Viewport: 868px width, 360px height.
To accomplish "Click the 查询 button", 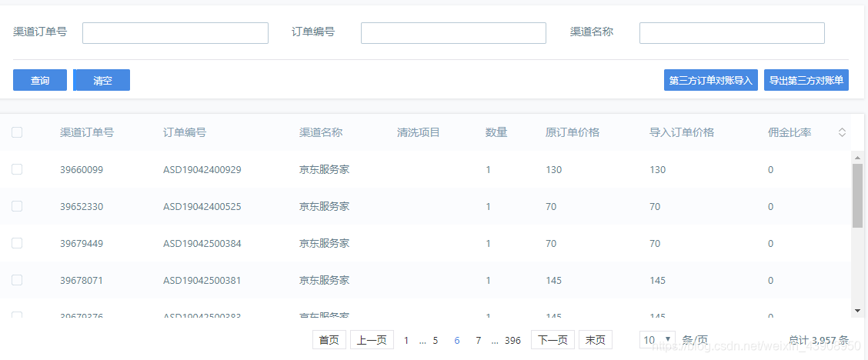I will click(x=40, y=80).
